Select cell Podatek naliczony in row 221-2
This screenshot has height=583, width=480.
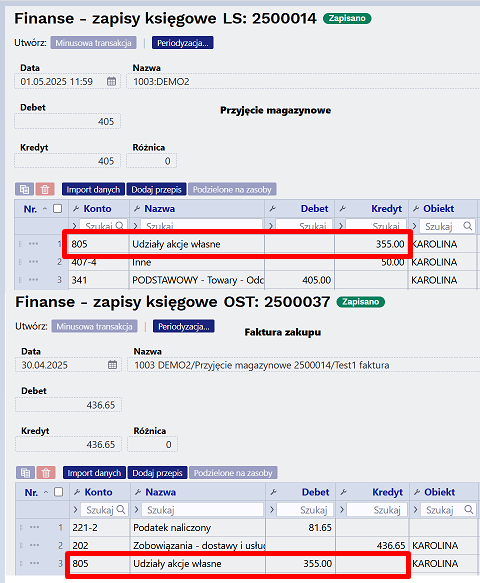click(x=198, y=527)
